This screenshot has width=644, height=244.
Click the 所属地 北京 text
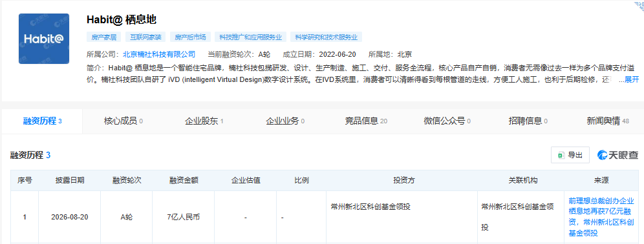pos(390,54)
